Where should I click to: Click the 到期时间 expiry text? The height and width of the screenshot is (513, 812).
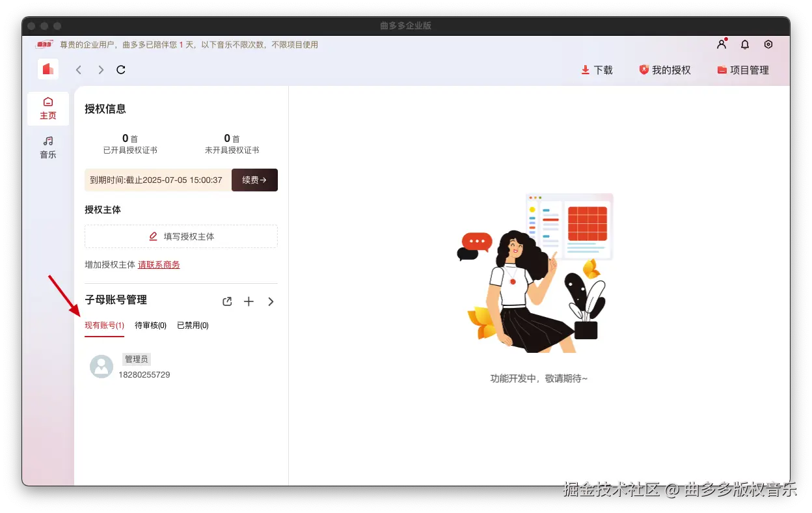pyautogui.click(x=156, y=180)
